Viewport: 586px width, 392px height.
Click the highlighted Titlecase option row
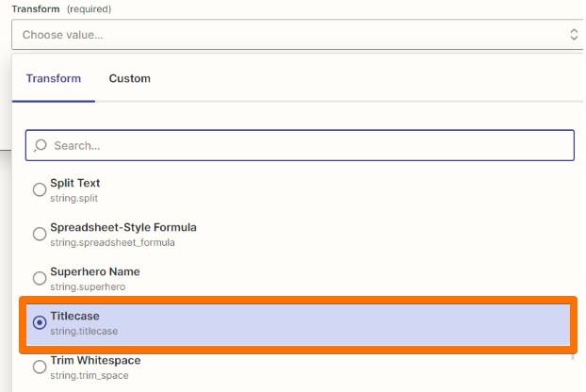pos(299,324)
